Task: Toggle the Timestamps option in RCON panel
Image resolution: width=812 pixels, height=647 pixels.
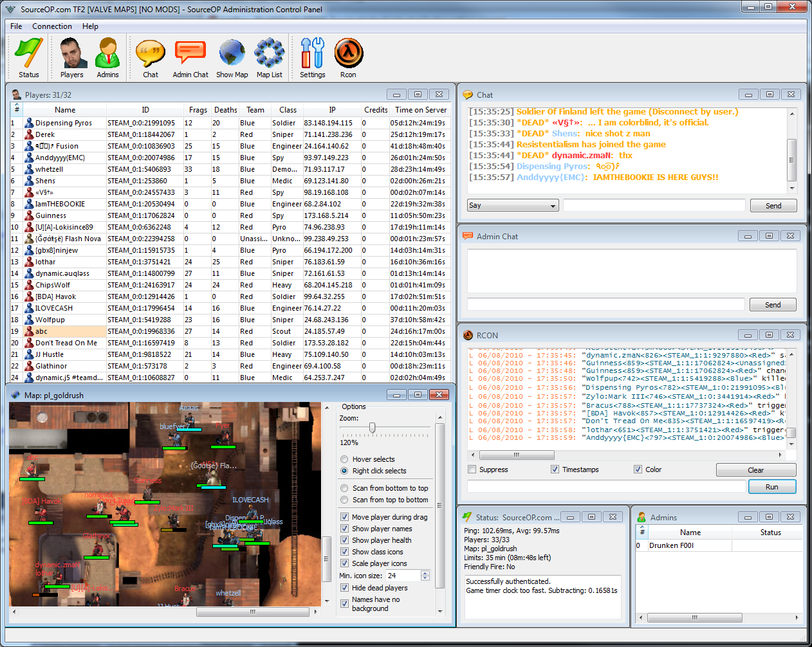Action: pos(555,469)
